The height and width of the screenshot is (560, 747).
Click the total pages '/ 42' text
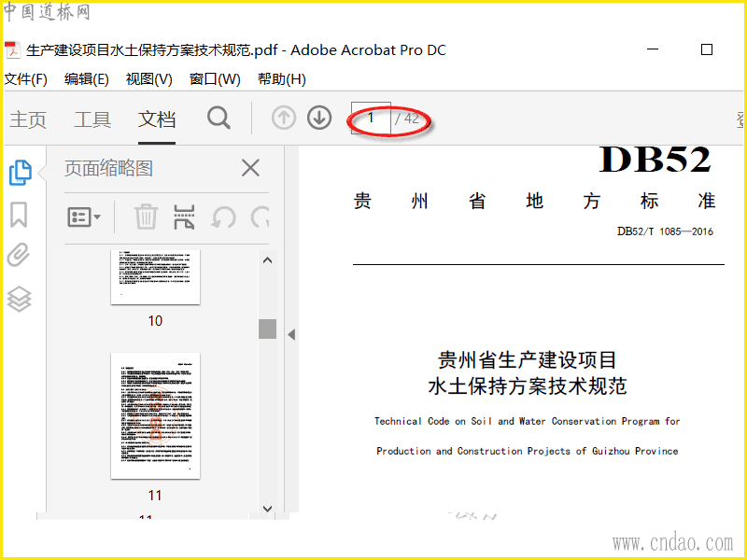tap(407, 119)
